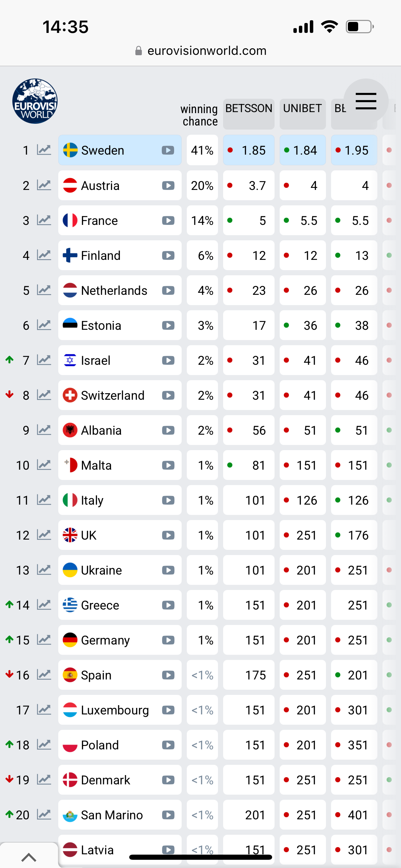Open Sweden's odds history chart icon
This screenshot has height=868, width=401.
pyautogui.click(x=44, y=150)
